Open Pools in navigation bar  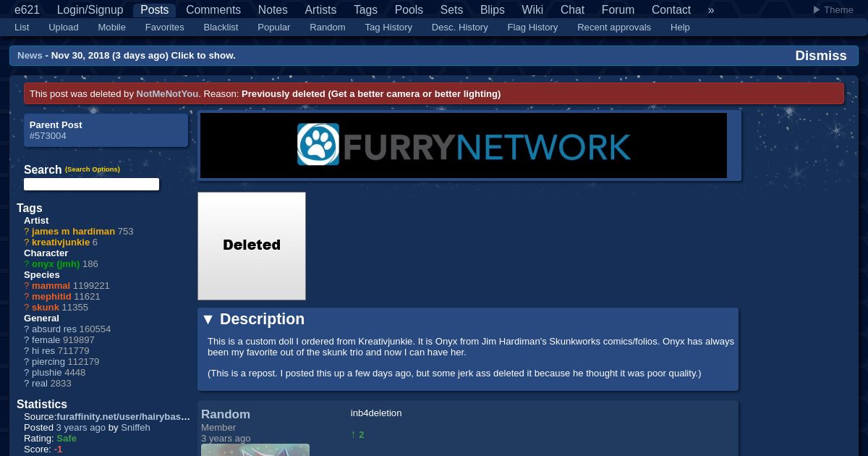click(409, 10)
